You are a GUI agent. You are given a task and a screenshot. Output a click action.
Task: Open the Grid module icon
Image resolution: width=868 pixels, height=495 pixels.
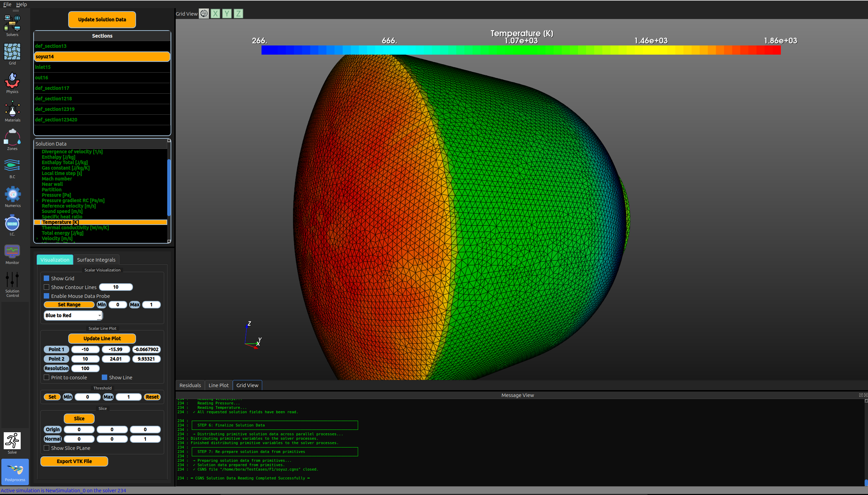click(x=12, y=52)
